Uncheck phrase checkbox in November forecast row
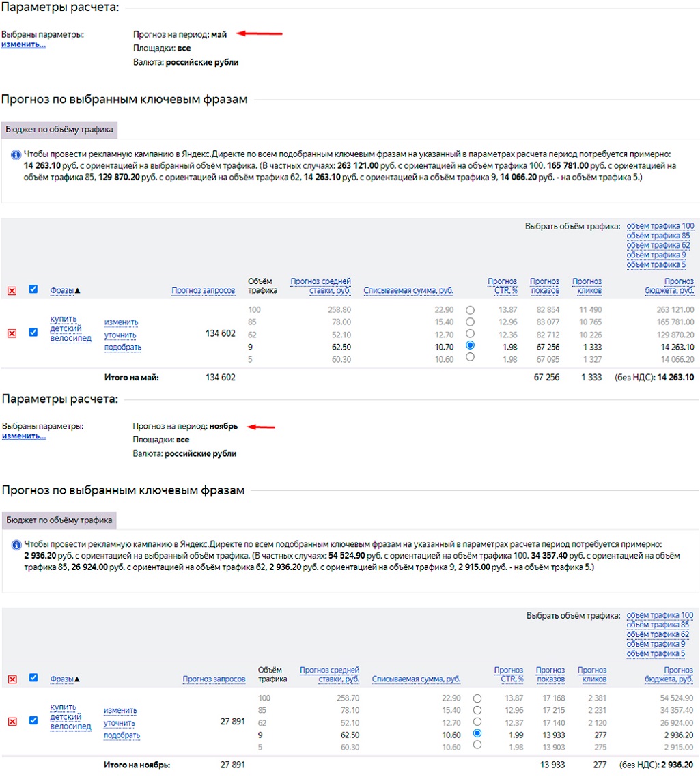The image size is (700, 777). [33, 720]
